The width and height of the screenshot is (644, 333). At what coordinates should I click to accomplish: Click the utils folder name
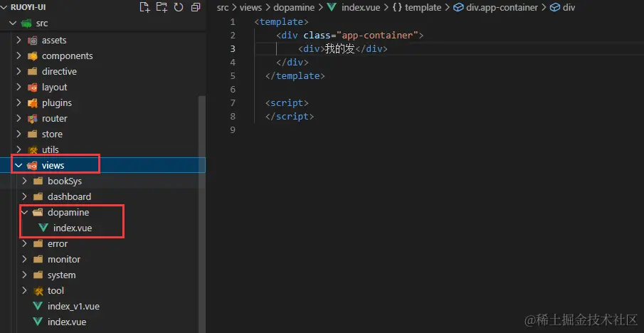pos(50,149)
